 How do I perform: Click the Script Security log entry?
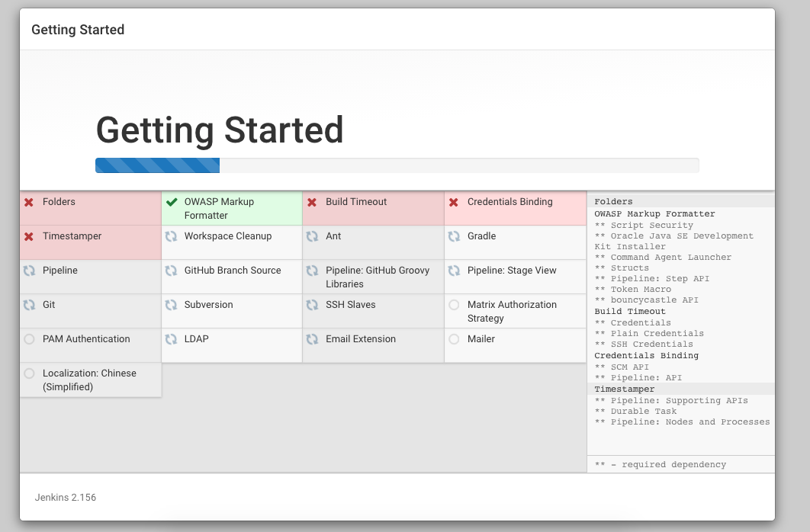644,225
